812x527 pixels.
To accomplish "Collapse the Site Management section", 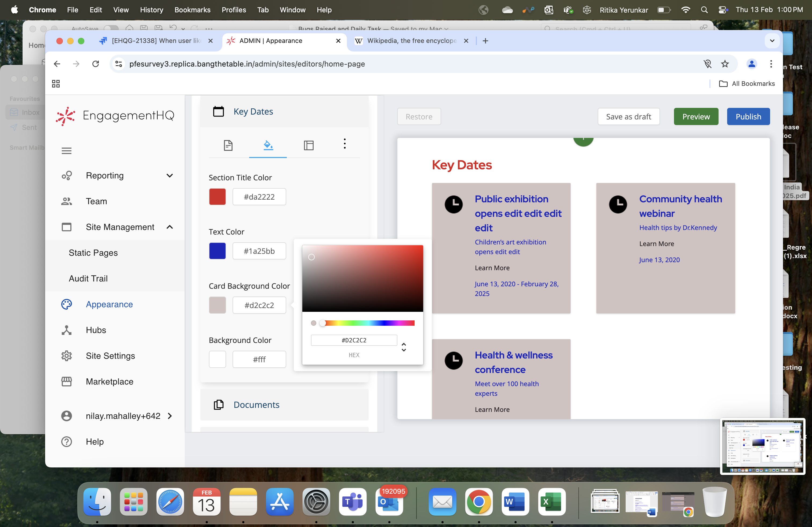I will click(x=169, y=227).
